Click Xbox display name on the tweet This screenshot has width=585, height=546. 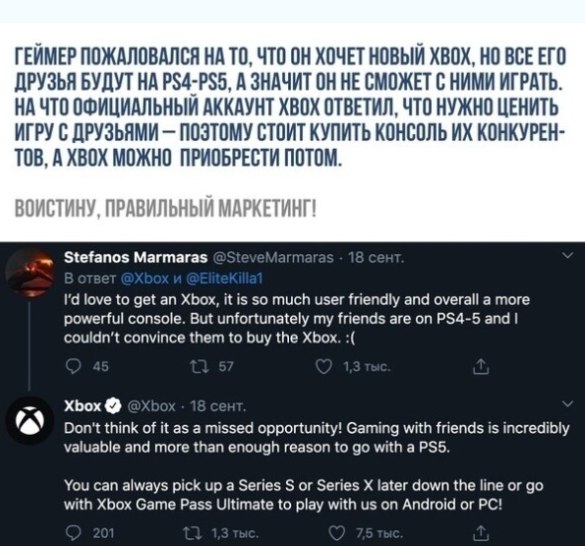click(83, 406)
